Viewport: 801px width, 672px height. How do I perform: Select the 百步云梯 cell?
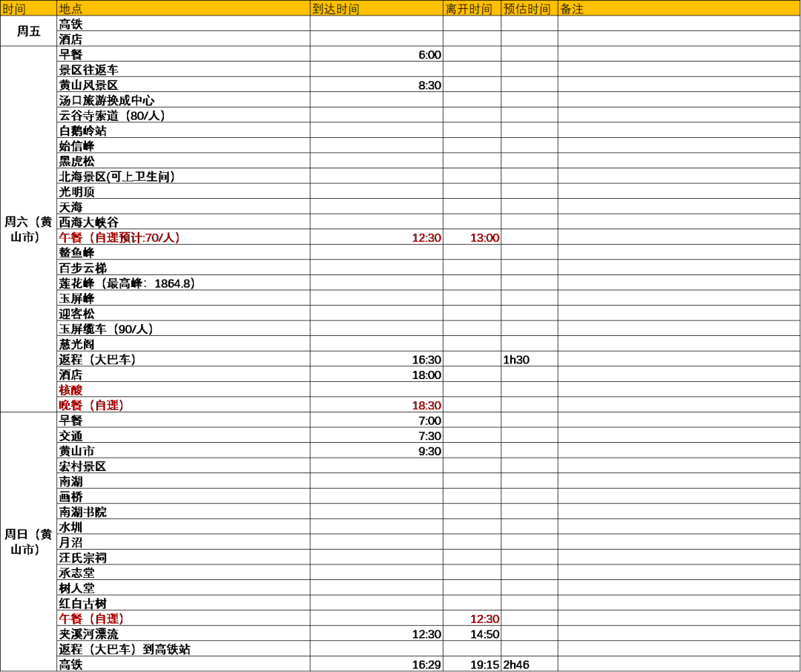[183, 268]
